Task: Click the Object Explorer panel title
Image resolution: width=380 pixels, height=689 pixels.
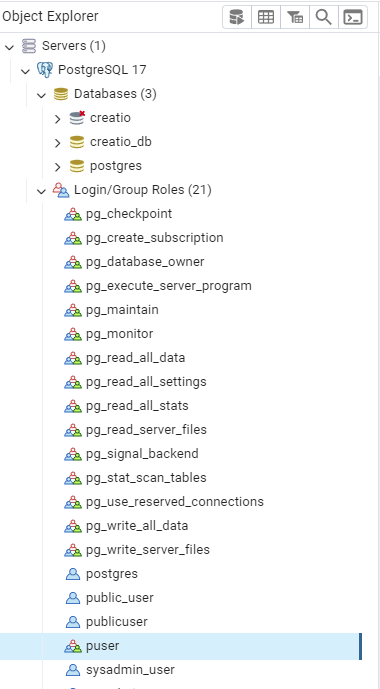Action: (50, 17)
